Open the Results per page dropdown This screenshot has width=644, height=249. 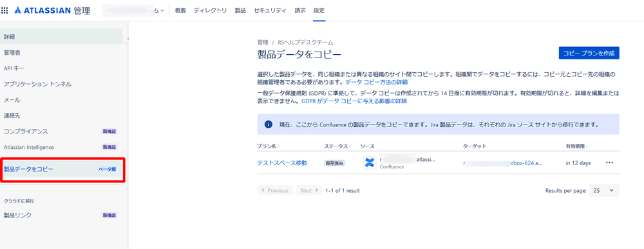pyautogui.click(x=604, y=190)
